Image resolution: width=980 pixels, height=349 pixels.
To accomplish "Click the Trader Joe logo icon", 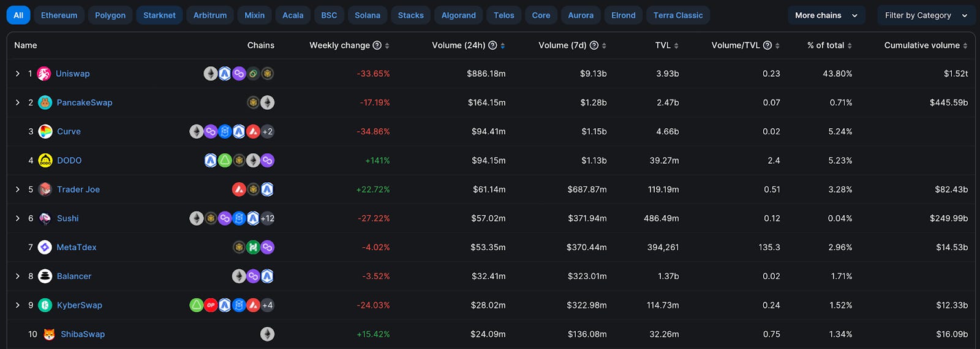I will [45, 190].
